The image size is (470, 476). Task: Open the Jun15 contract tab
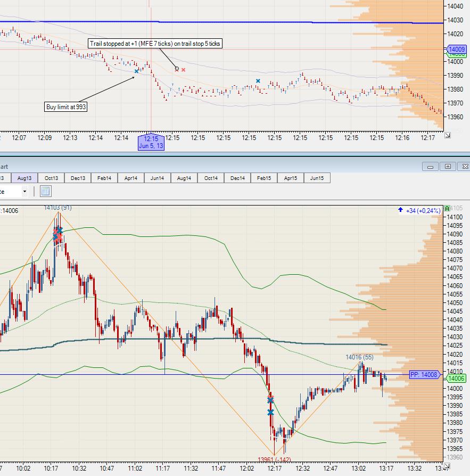(317, 178)
